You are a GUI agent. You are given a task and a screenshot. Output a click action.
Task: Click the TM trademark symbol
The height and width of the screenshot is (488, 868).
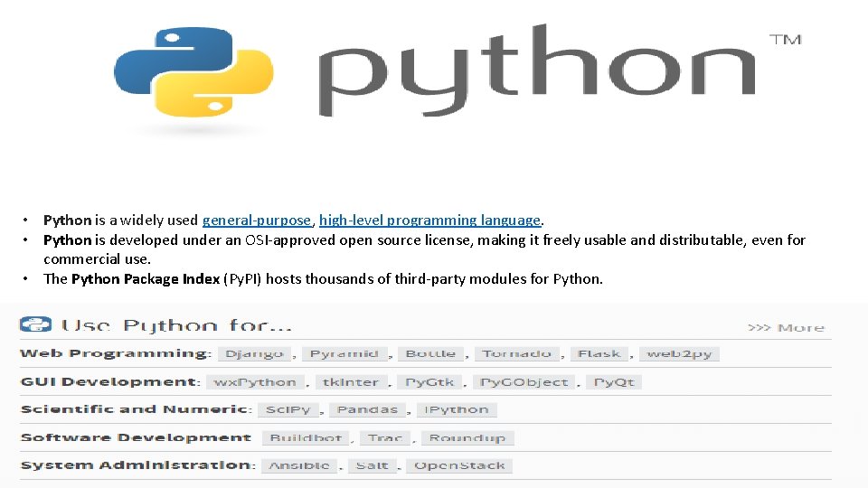pos(786,40)
